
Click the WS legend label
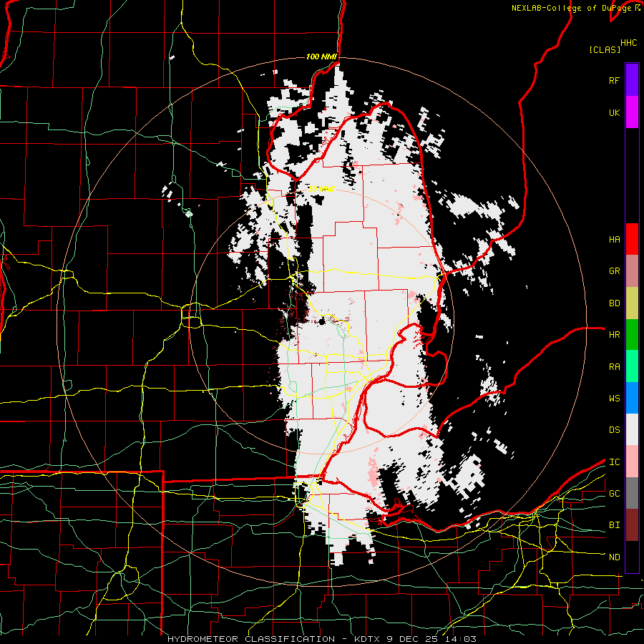pyautogui.click(x=614, y=399)
